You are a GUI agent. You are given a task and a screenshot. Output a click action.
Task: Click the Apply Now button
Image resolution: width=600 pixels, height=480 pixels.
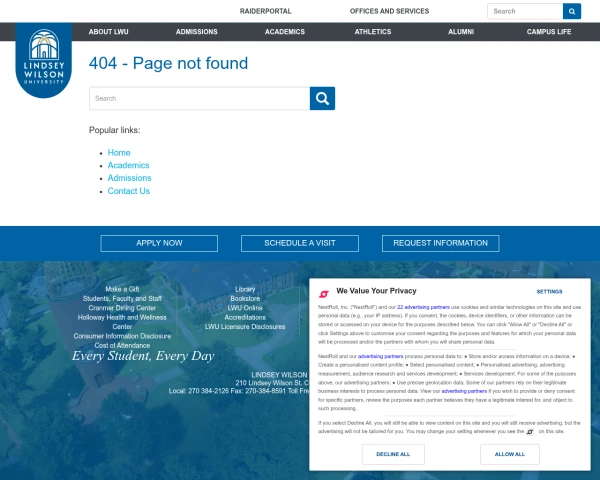tap(159, 243)
